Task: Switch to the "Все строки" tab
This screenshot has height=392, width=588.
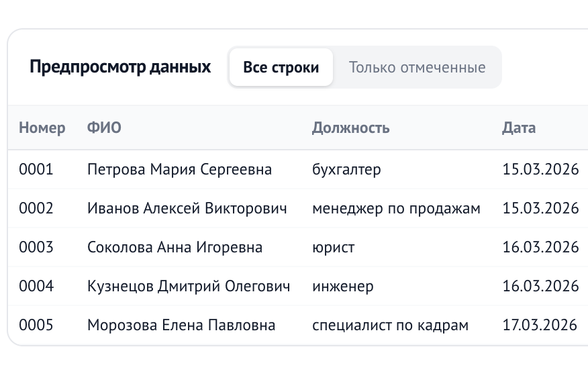Action: tap(281, 67)
